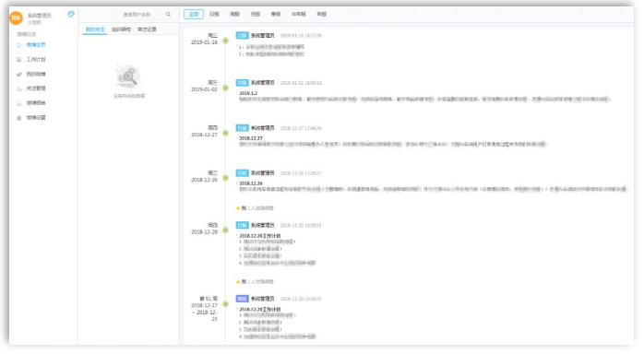Click timeline dot for 2018-12-20
Screen dimensions: 644x354
click(x=225, y=230)
